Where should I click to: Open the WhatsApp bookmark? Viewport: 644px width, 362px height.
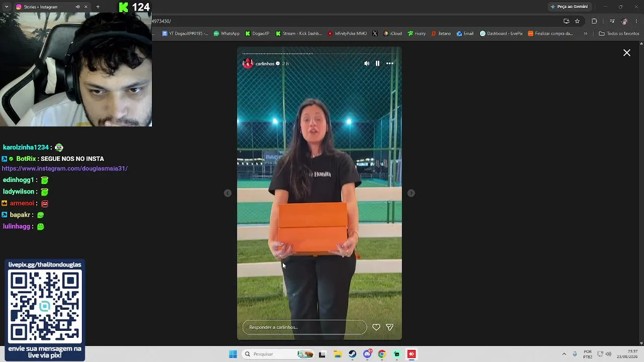(x=226, y=34)
